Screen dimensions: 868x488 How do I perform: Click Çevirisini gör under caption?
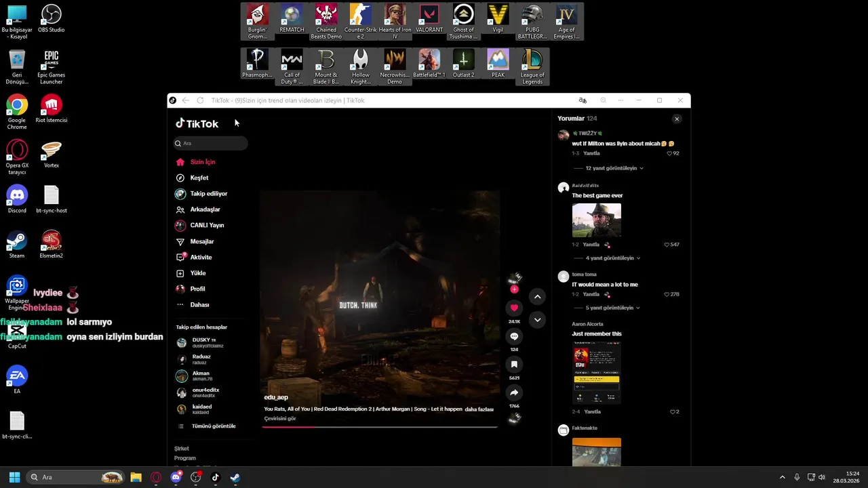[x=280, y=419]
